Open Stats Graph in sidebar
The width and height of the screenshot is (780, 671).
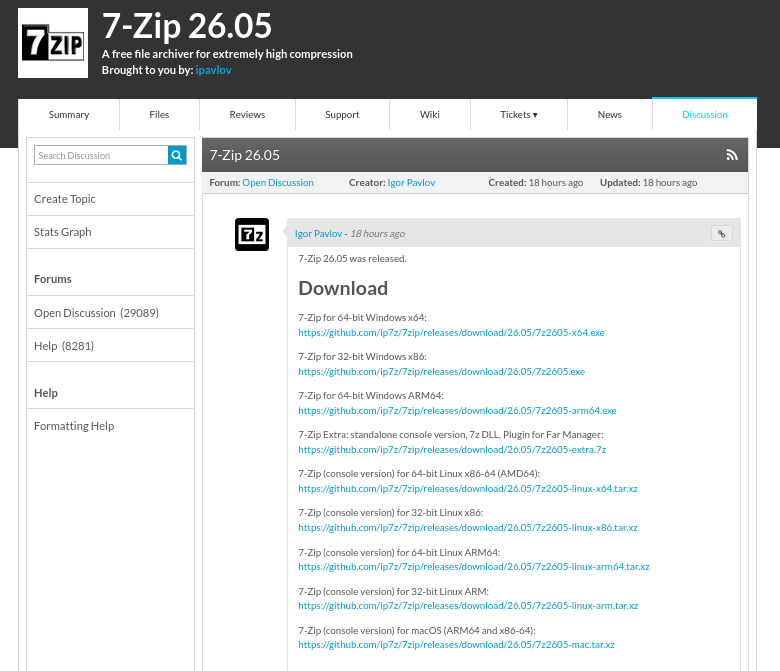point(110,232)
